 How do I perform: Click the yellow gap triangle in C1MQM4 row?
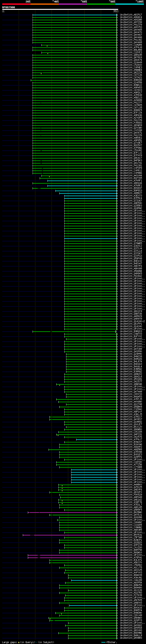[x=47, y=46]
